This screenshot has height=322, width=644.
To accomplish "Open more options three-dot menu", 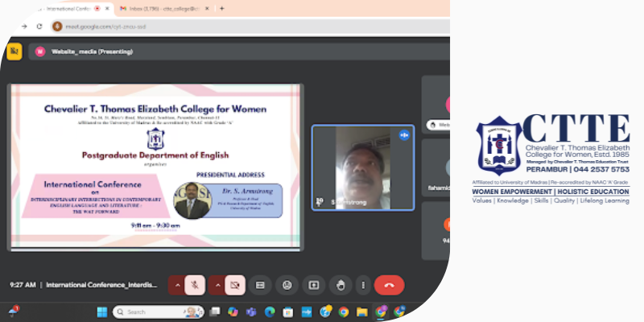I will click(363, 285).
